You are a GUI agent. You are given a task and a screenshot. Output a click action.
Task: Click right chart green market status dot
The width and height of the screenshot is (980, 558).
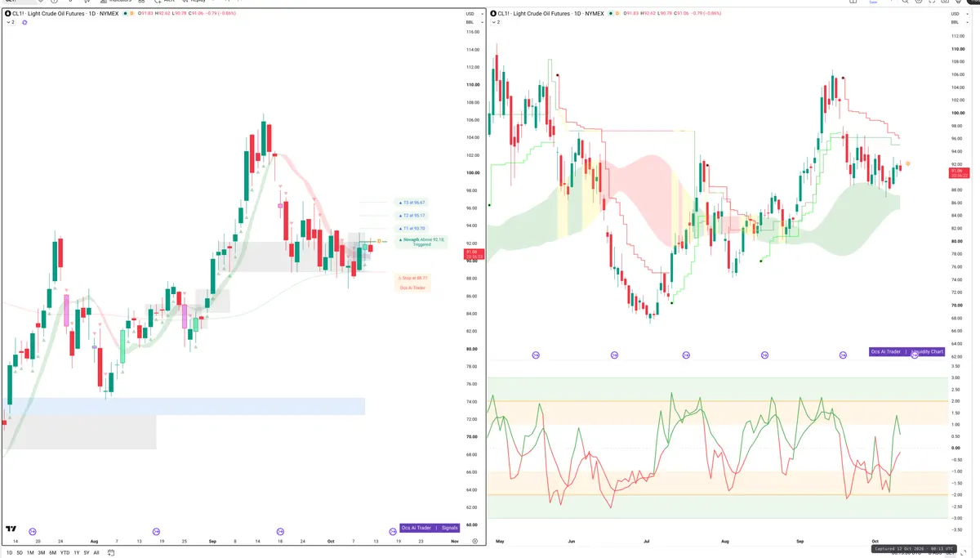(x=610, y=13)
